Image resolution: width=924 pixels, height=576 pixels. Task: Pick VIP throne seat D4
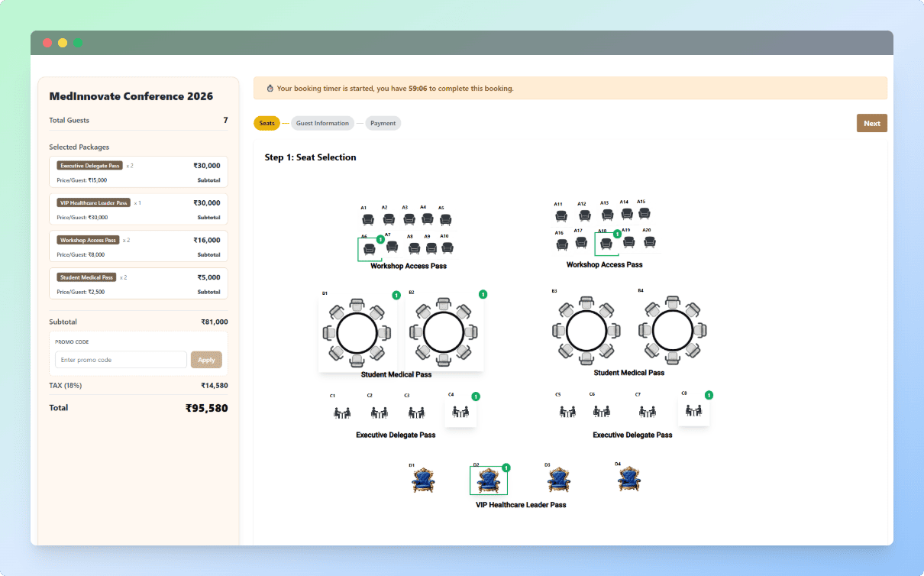629,480
